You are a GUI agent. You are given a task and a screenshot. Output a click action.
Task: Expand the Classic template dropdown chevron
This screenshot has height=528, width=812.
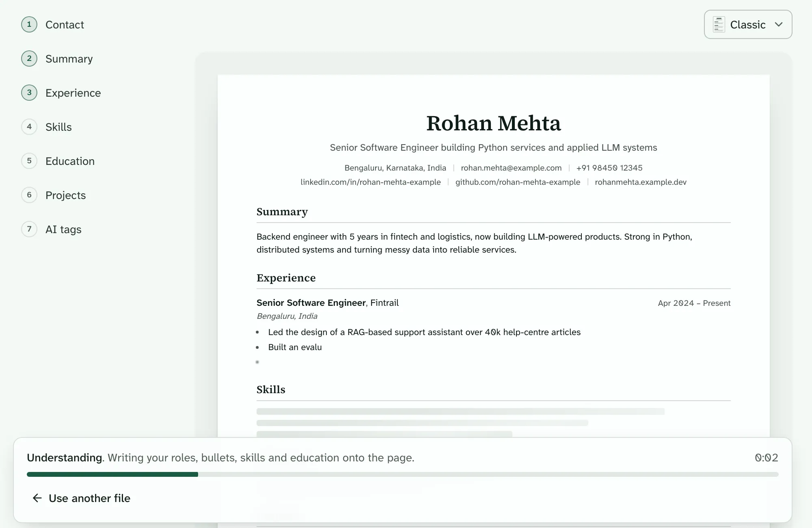click(x=778, y=24)
